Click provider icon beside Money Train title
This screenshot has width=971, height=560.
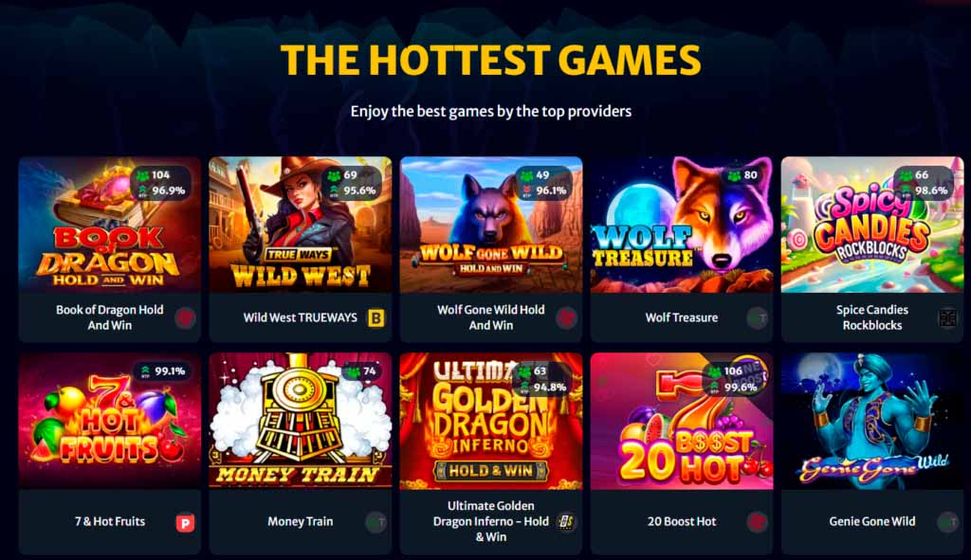(x=376, y=522)
